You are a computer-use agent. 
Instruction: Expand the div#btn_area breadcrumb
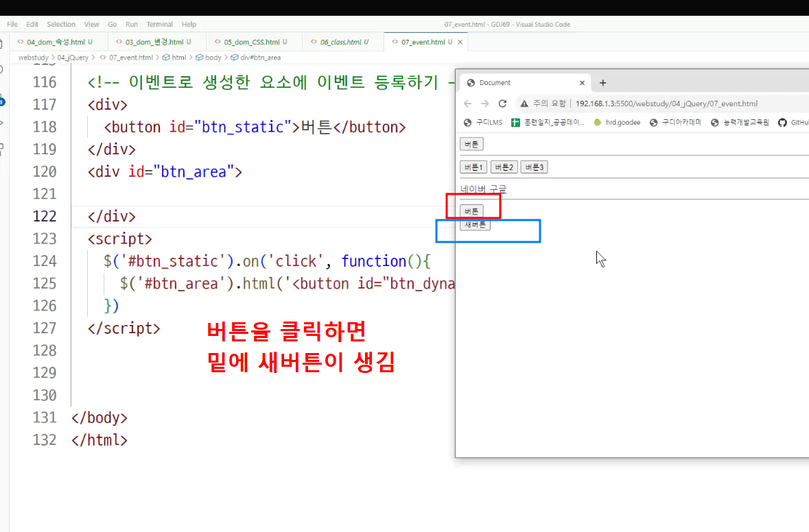256,57
